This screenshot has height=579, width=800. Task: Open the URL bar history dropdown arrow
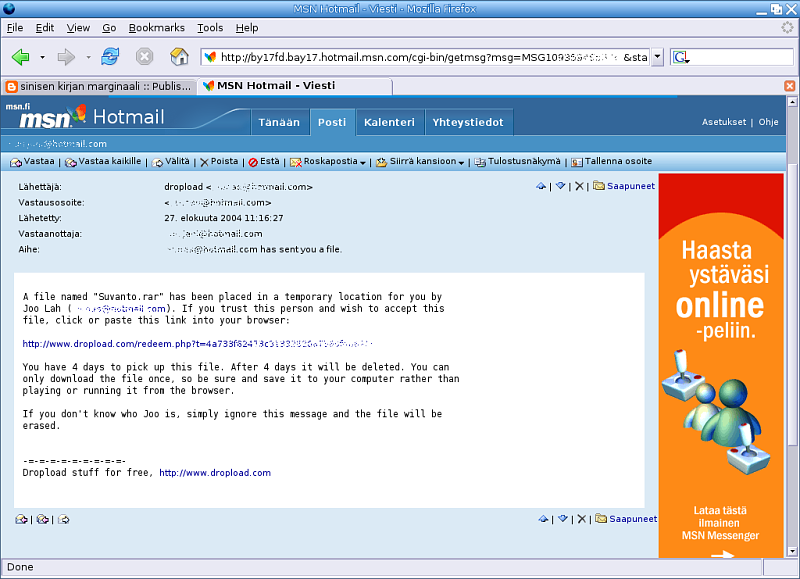pos(657,57)
